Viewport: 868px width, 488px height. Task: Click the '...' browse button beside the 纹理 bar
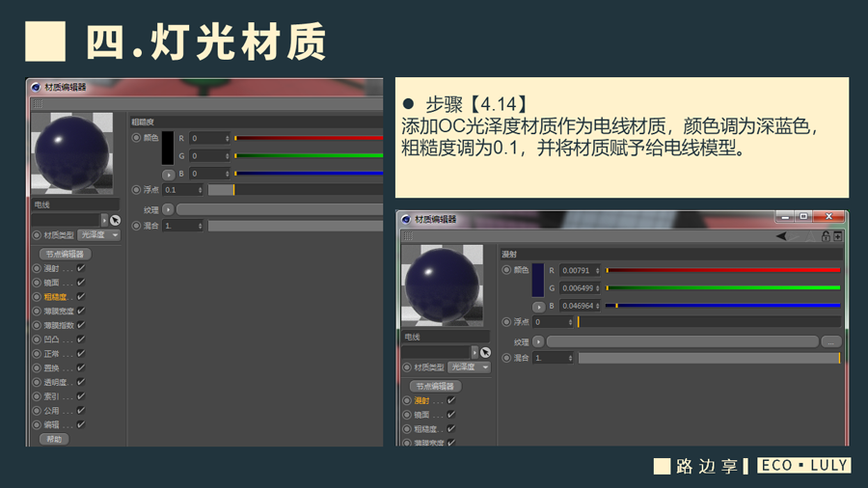point(831,342)
